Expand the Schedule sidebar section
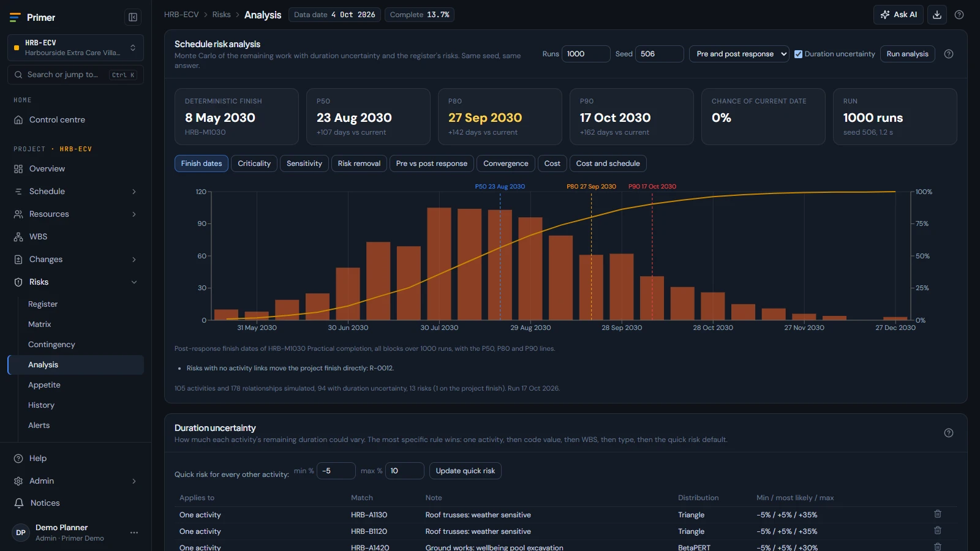The height and width of the screenshot is (551, 980). coord(76,192)
